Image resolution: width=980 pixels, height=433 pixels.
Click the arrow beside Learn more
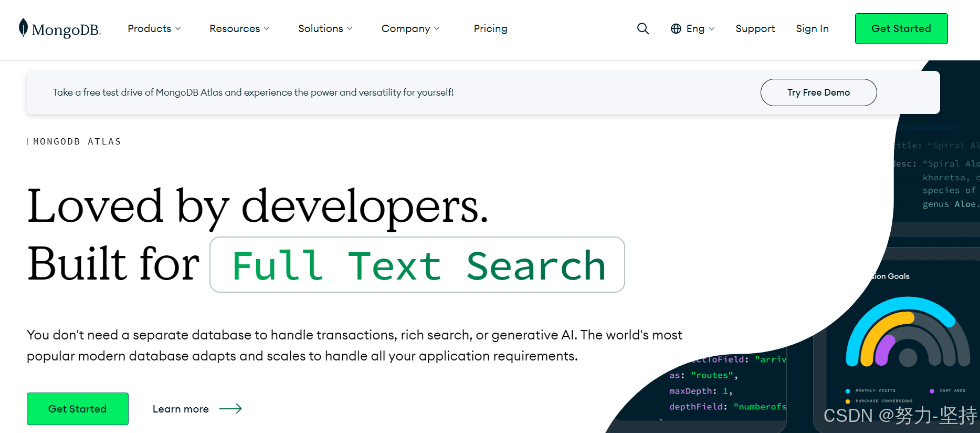230,409
